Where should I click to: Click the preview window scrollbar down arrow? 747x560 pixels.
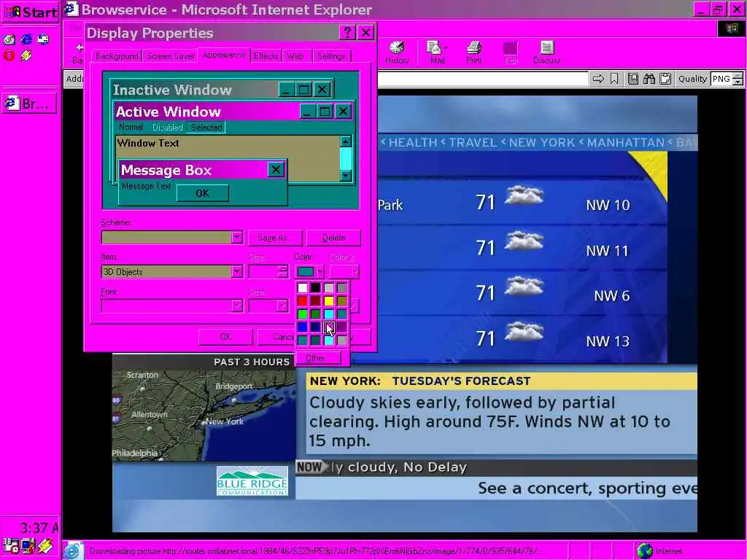[x=345, y=176]
